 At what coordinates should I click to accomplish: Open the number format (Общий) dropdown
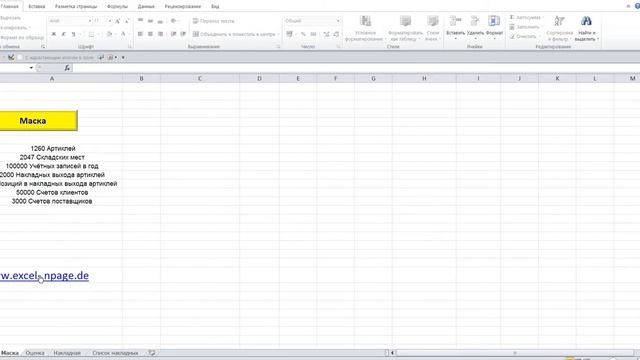click(x=338, y=21)
